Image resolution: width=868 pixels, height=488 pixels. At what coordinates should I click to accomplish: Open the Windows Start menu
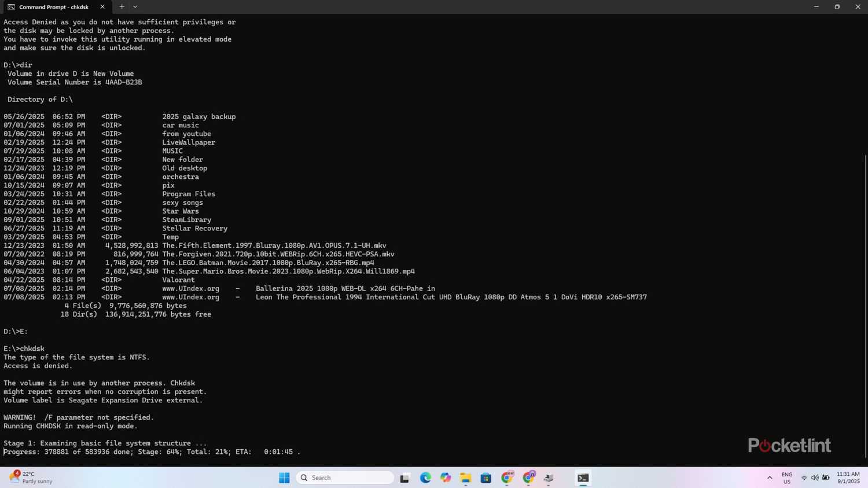click(x=284, y=478)
